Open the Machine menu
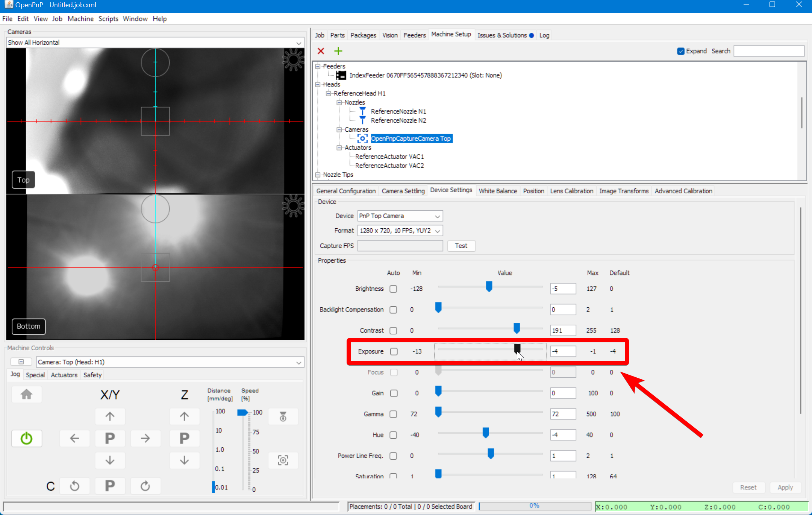Viewport: 812px width, 515px height. point(80,19)
